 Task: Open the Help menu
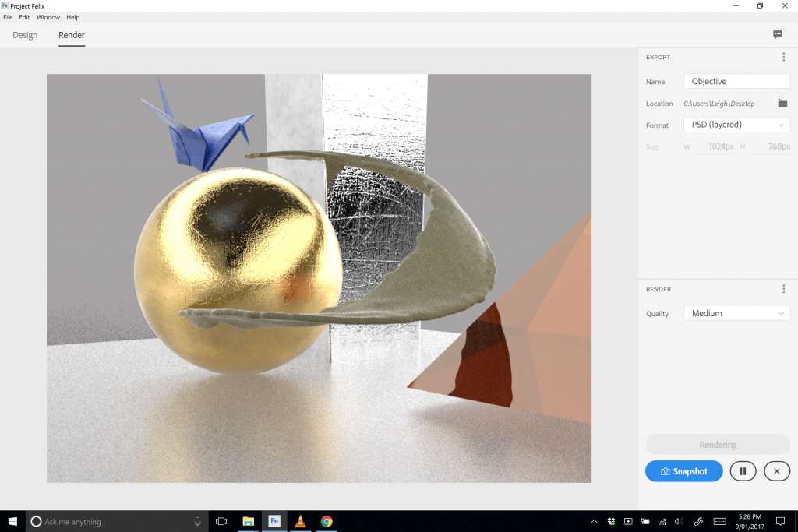pos(73,17)
